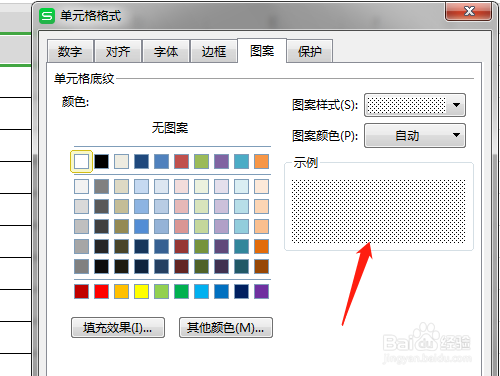Click the 填充效果(I)... button
Screen dimensions: 500x376
118,328
